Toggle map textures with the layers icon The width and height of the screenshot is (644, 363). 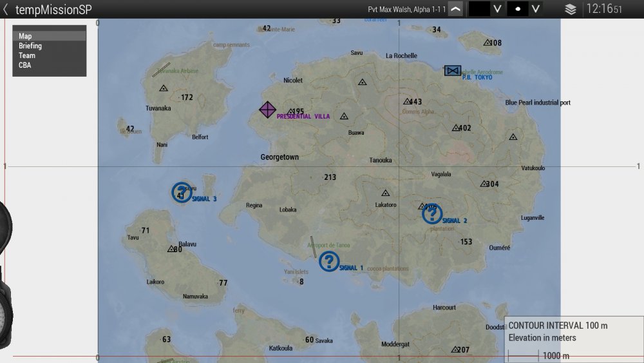[570, 9]
